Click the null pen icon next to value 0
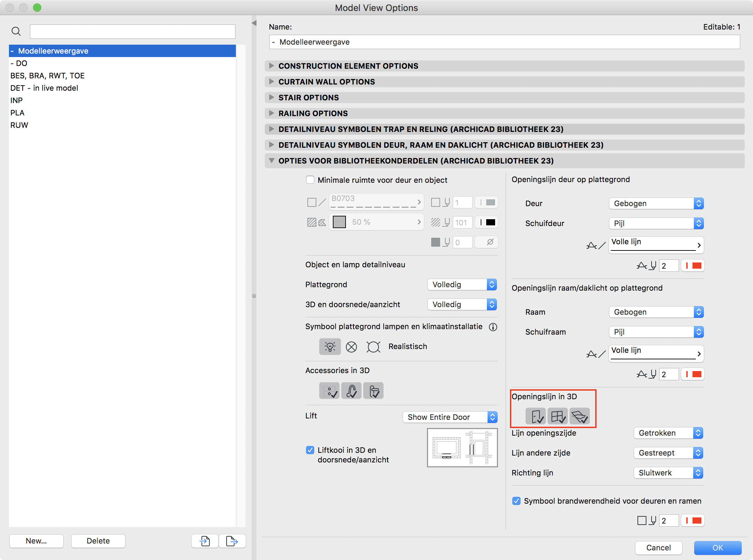 [487, 242]
